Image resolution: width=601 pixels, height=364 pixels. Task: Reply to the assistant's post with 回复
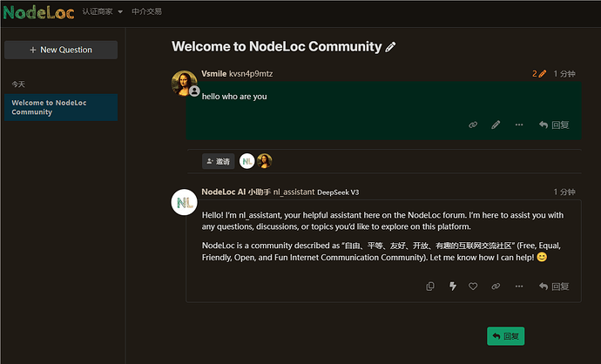(x=554, y=286)
